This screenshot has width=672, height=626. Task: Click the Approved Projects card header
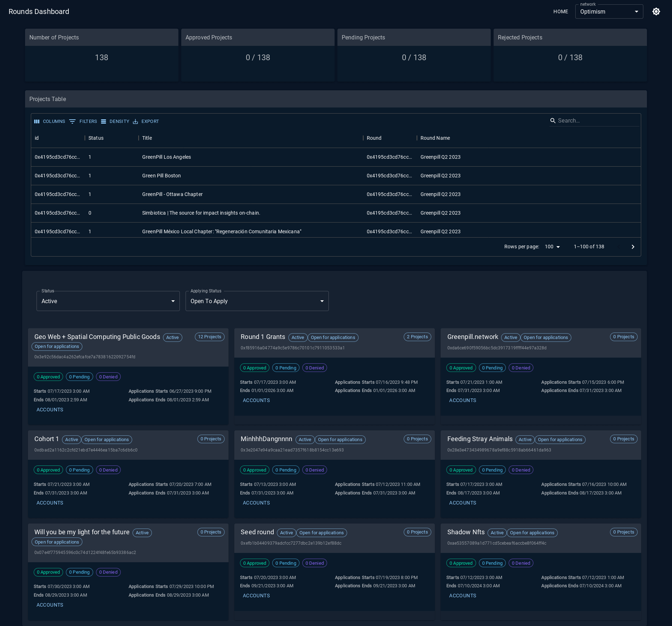(258, 37)
